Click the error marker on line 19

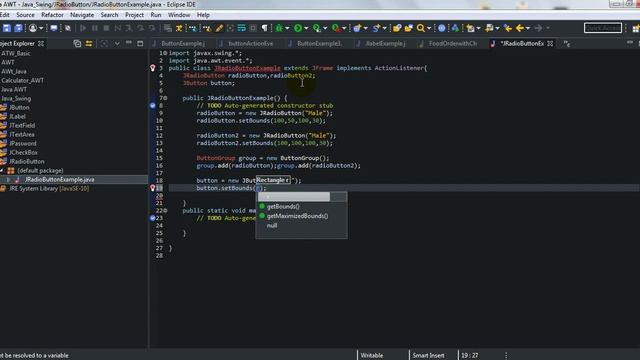tap(153, 188)
